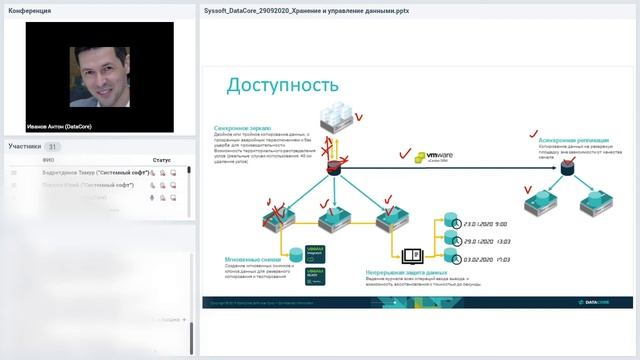Click the timestamp 29.01.2020 13:03
Screen dimensions: 640x360
pos(487,242)
